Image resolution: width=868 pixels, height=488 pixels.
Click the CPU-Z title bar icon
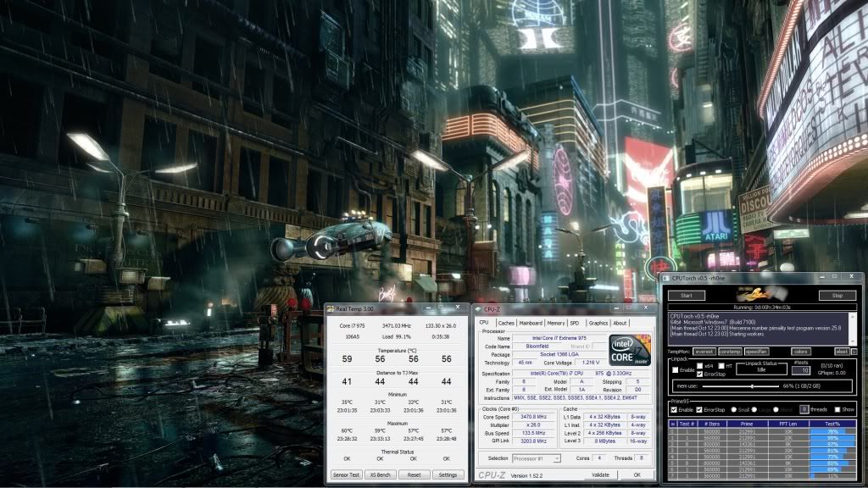[478, 309]
